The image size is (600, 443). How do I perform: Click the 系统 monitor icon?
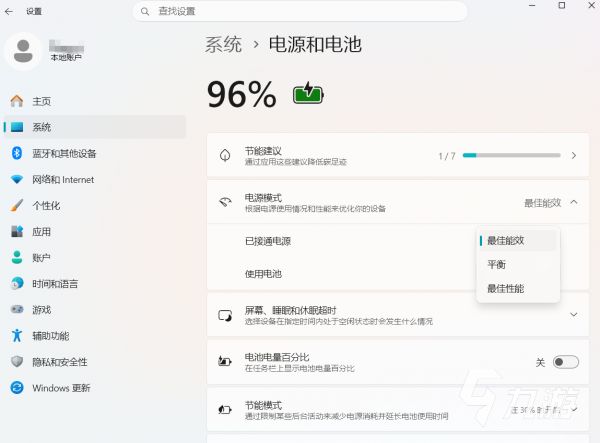[x=17, y=127]
